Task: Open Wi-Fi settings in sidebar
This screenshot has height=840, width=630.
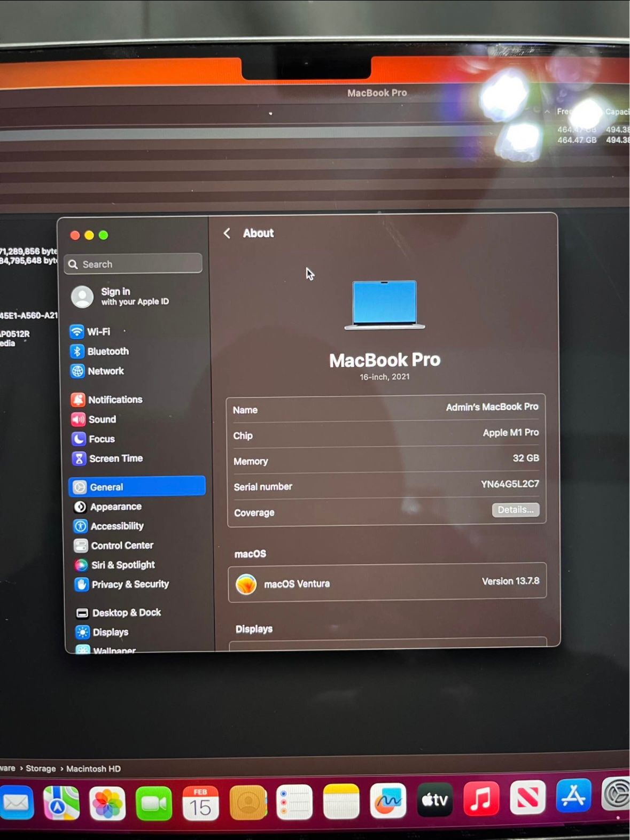Action: [91, 332]
